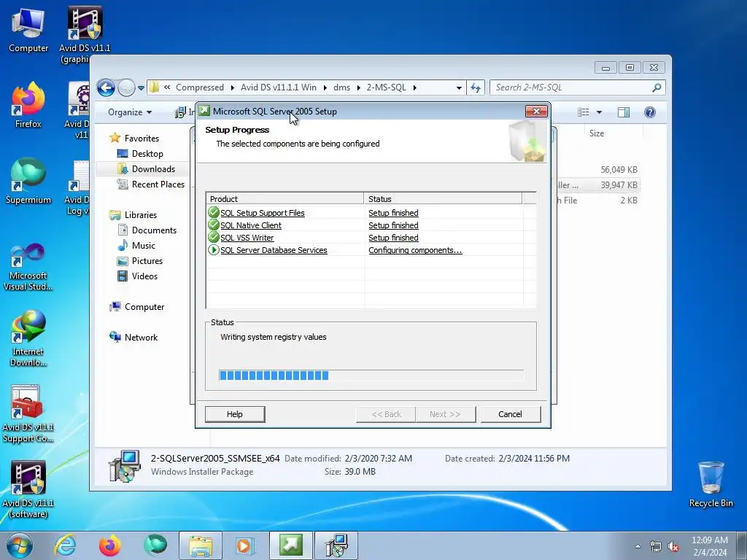Screen dimensions: 747x560
Task: Click the Product column header in setup
Action: (x=285, y=198)
